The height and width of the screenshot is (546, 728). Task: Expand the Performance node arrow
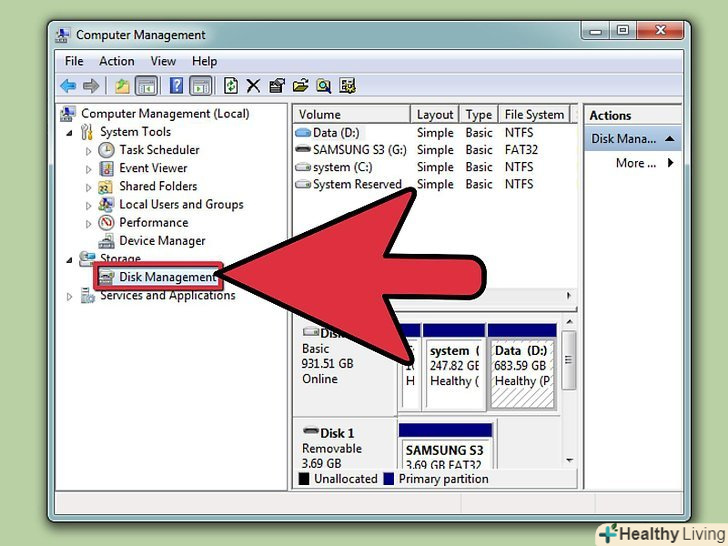[88, 224]
